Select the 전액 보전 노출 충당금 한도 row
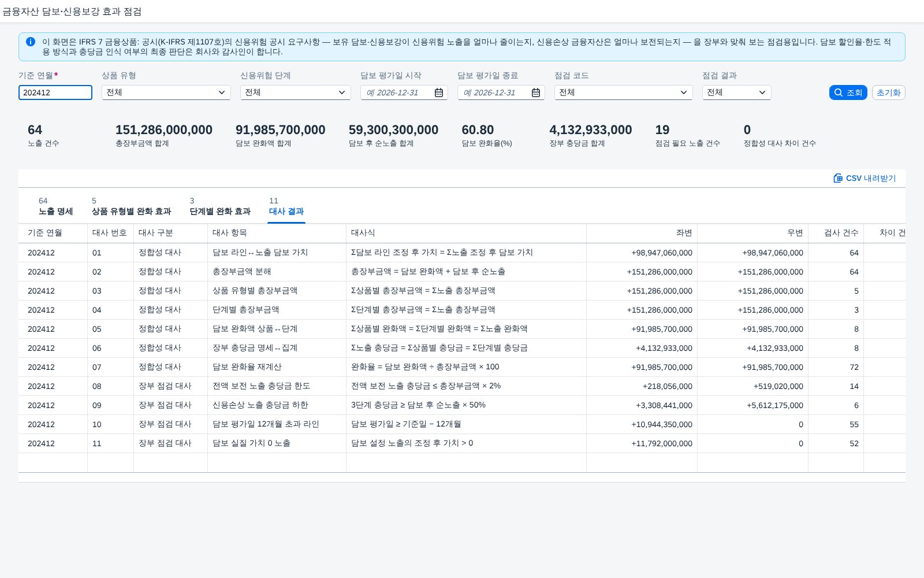Image resolution: width=924 pixels, height=578 pixels. coord(462,386)
